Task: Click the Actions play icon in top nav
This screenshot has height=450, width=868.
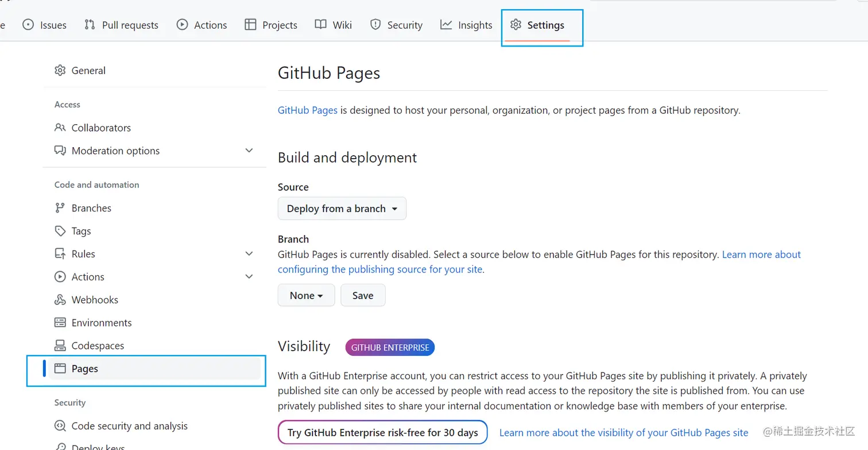Action: click(182, 25)
